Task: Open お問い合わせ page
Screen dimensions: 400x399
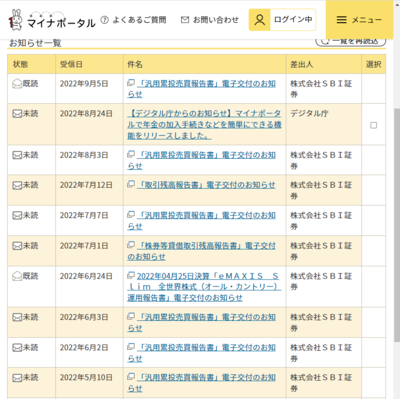Action: (x=210, y=20)
